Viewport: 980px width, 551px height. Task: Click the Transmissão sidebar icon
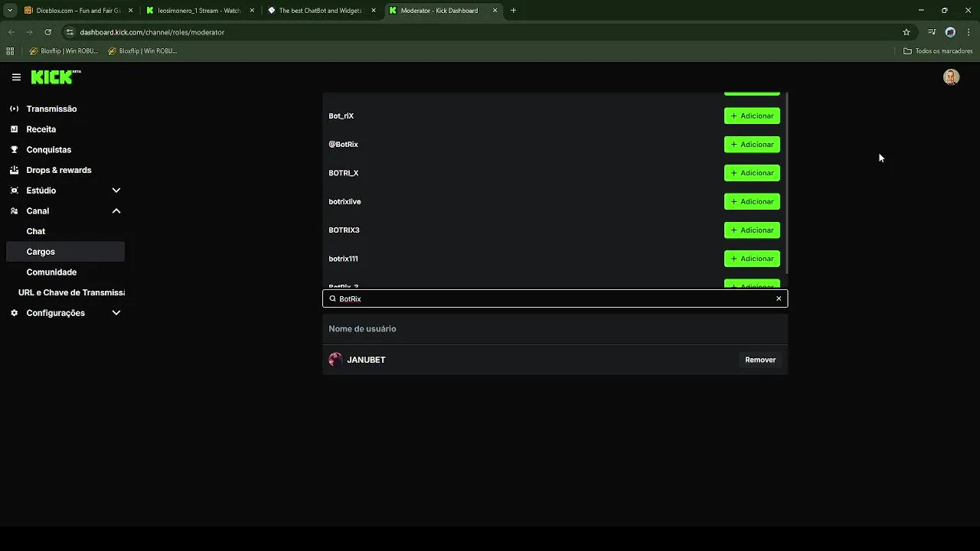14,109
